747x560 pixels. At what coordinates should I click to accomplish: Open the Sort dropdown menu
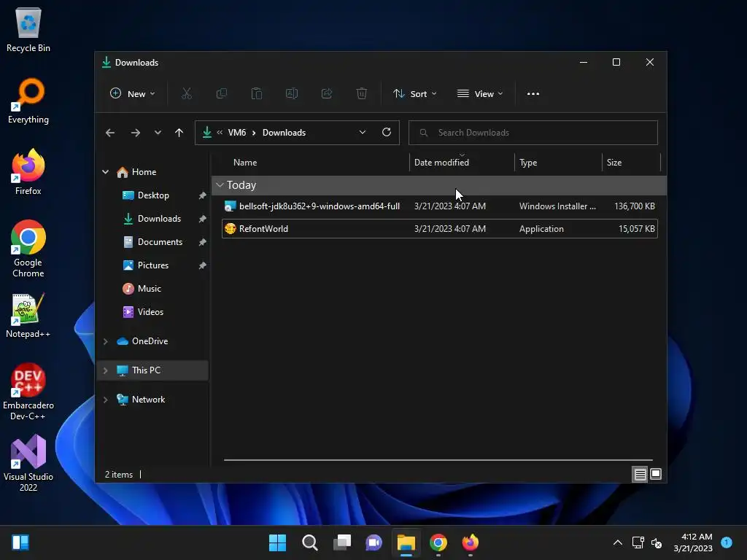tap(414, 94)
